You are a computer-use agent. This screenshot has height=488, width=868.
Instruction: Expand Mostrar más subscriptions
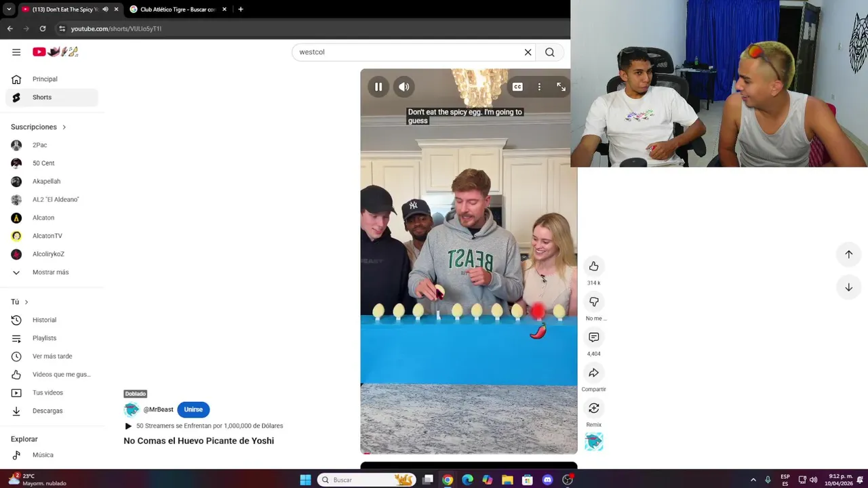[52, 272]
